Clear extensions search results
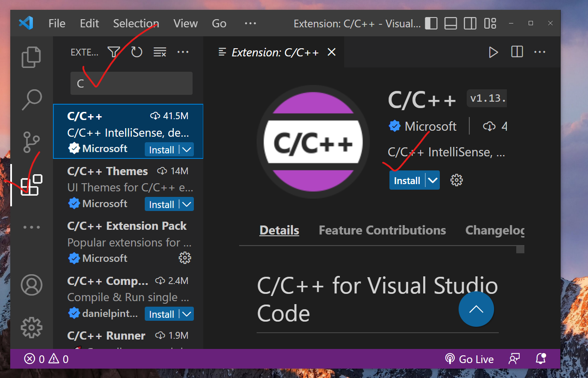The width and height of the screenshot is (588, 378). 160,52
